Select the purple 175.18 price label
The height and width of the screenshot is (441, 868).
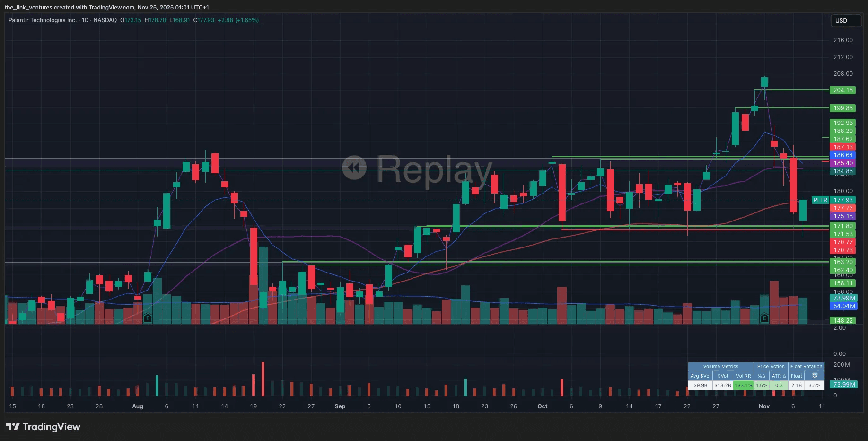(x=843, y=216)
